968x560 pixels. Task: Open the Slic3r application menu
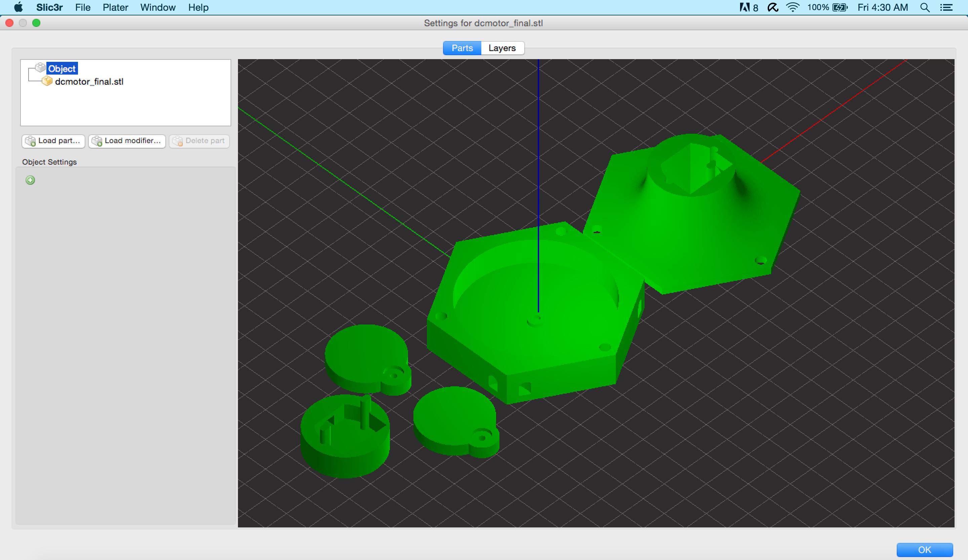[49, 7]
